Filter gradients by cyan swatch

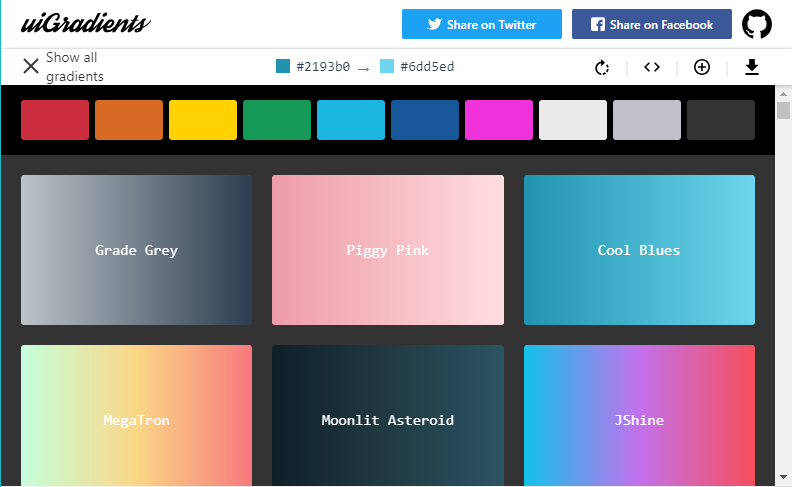(351, 120)
